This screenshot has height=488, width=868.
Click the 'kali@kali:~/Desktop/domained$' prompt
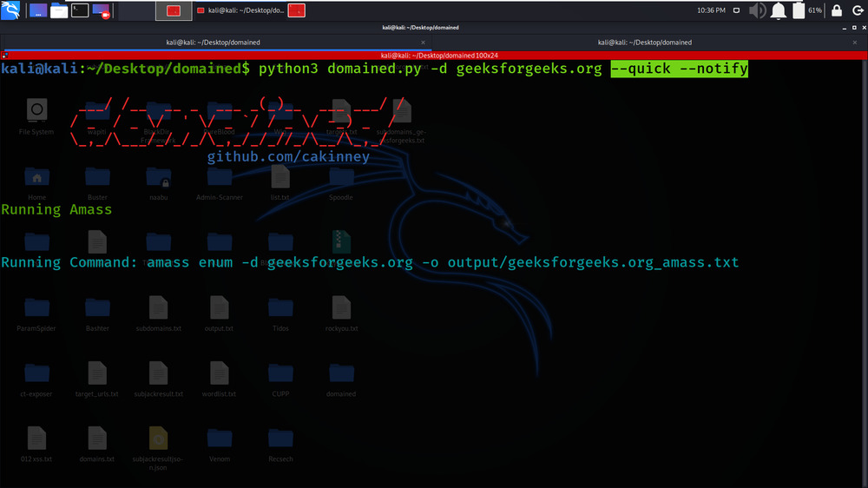[125, 69]
